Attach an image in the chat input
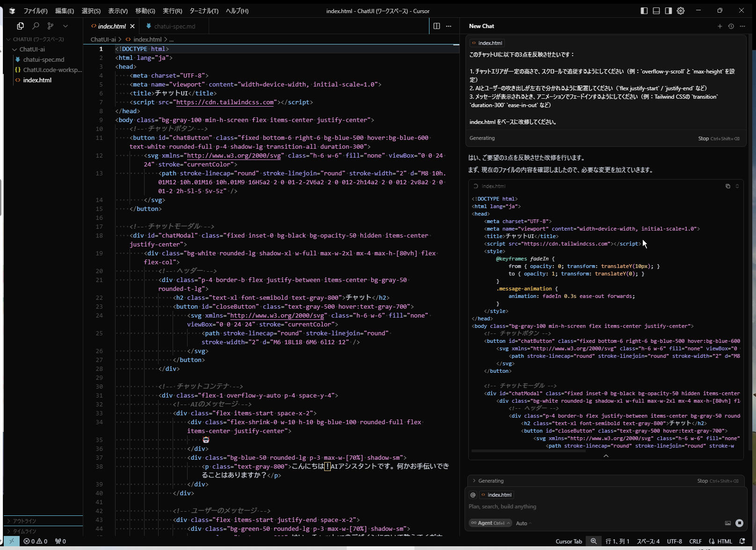756x550 pixels. pyautogui.click(x=727, y=523)
